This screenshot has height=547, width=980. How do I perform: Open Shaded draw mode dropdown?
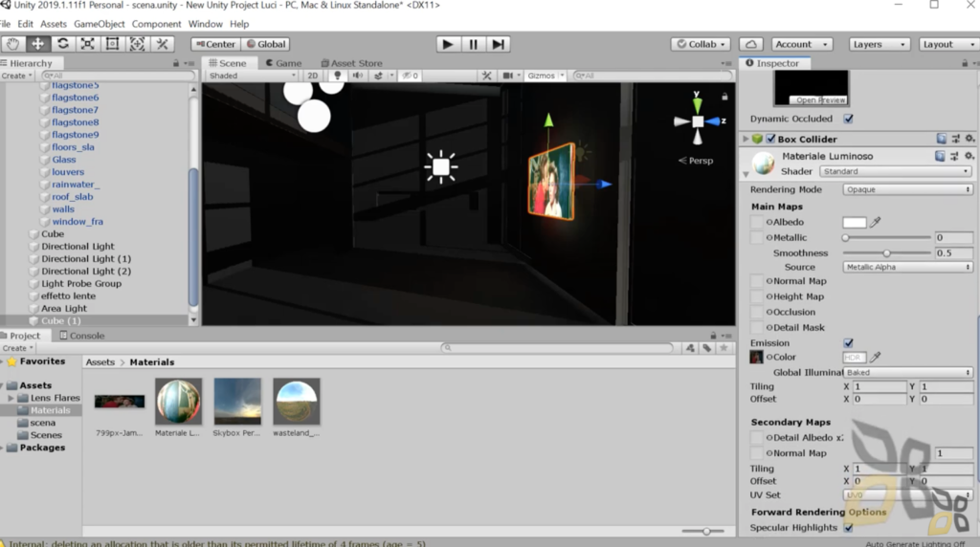point(252,76)
